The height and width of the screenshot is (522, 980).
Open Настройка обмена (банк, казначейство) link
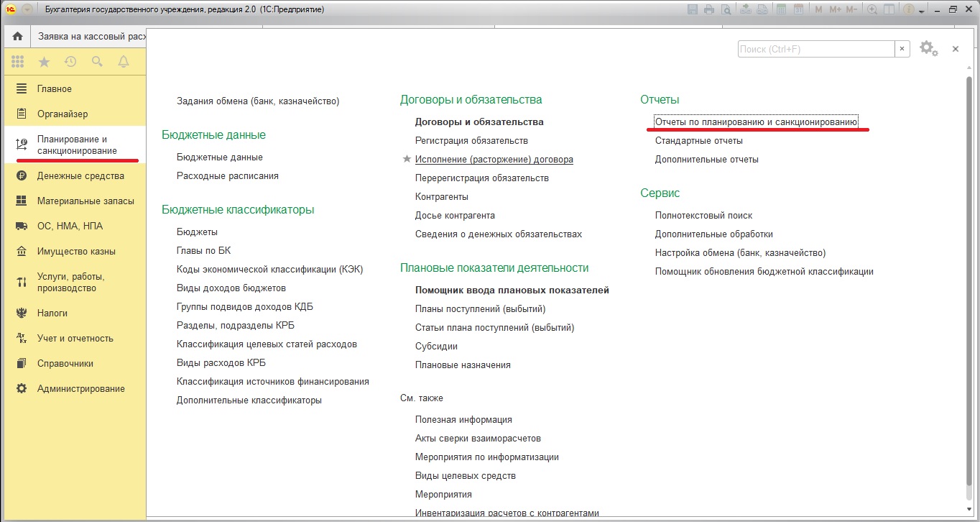[x=741, y=253]
